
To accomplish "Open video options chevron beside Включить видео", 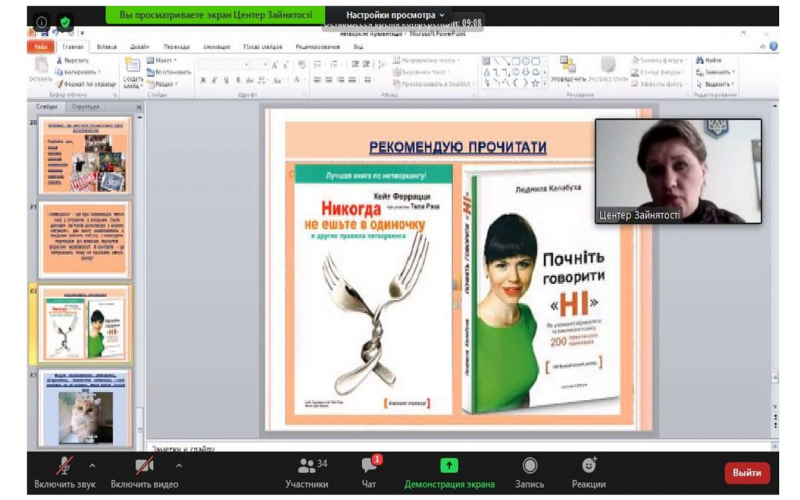I will (x=179, y=465).
